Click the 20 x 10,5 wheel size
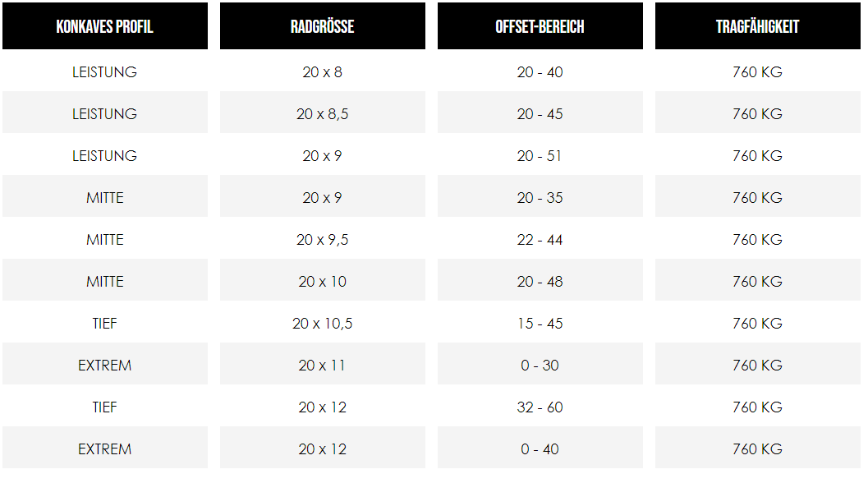Image resolution: width=868 pixels, height=483 pixels. click(x=322, y=324)
